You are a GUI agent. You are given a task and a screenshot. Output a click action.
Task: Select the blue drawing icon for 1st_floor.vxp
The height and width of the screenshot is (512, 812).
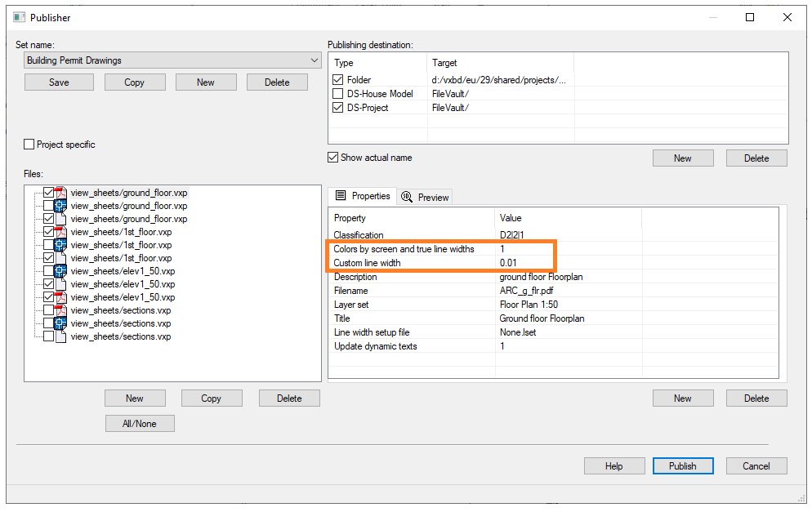click(60, 245)
